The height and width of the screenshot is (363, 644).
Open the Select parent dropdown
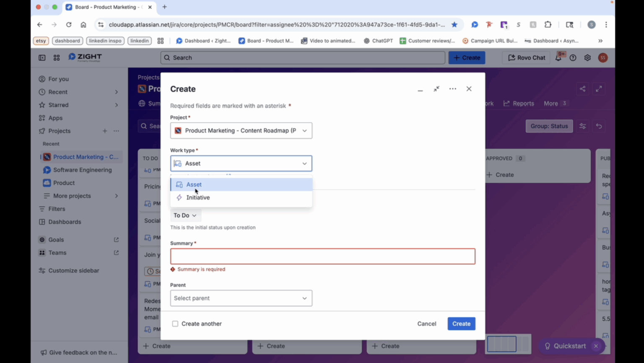pos(241,298)
